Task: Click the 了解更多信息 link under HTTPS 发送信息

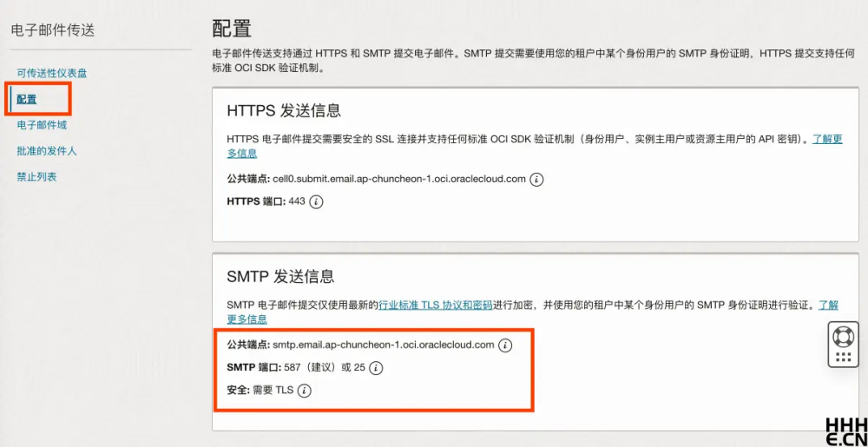Action: click(827, 139)
